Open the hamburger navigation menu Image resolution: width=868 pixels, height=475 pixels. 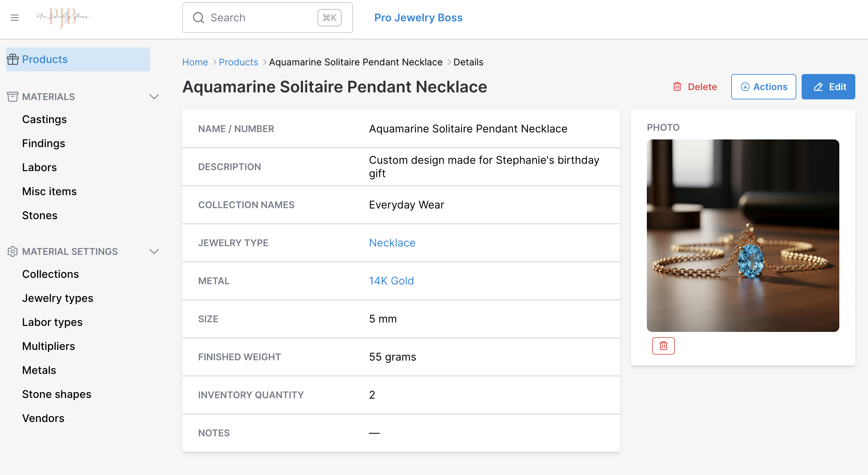pos(14,18)
